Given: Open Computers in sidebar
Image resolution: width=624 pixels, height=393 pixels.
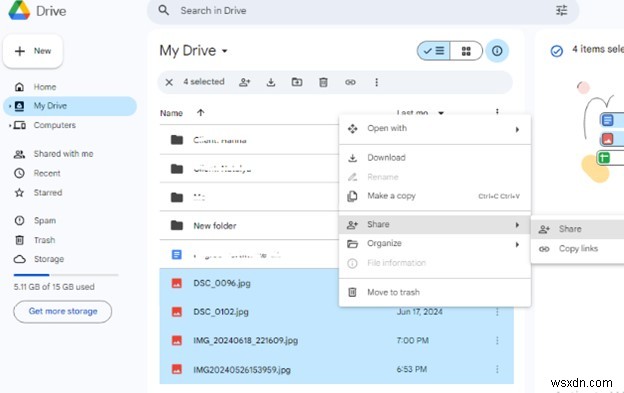Looking at the screenshot, I should tap(55, 125).
